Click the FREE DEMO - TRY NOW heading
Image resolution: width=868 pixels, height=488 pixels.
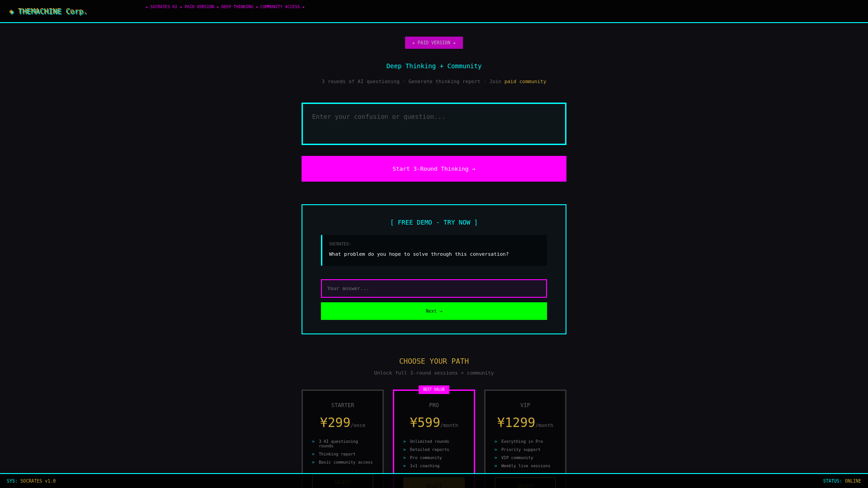coord(434,222)
